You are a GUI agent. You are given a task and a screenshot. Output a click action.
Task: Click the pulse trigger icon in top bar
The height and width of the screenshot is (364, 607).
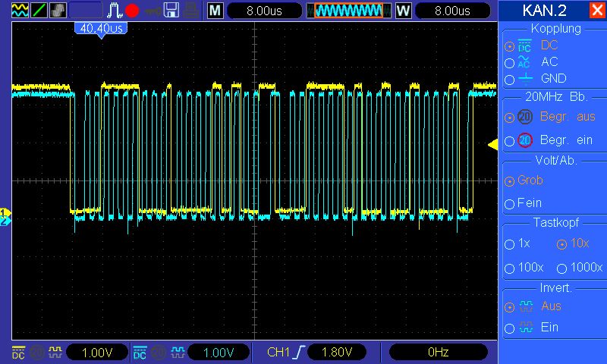(114, 11)
